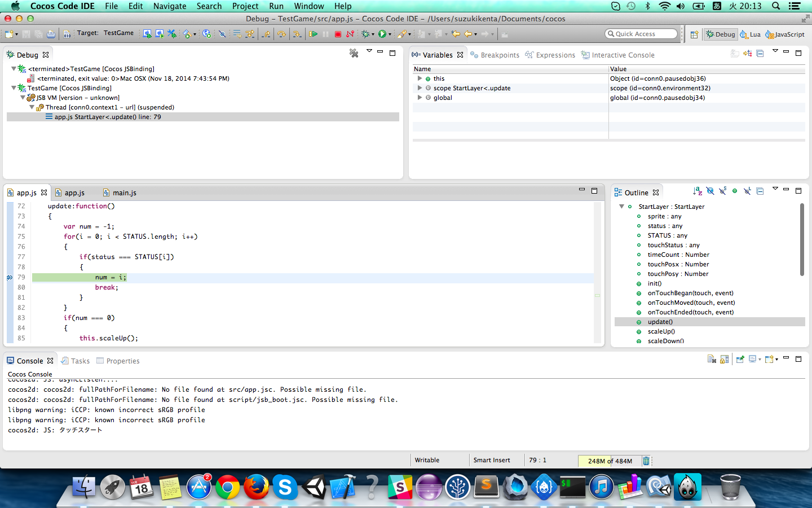Screen dimensions: 812x508
Task: Click the Outline panel vertical scrollbar
Action: pos(802,240)
